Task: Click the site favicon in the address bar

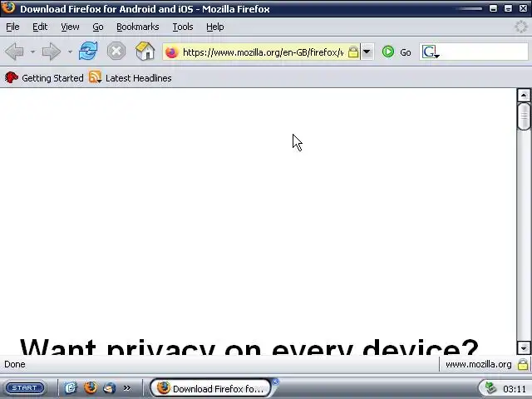Action: pyautogui.click(x=172, y=52)
